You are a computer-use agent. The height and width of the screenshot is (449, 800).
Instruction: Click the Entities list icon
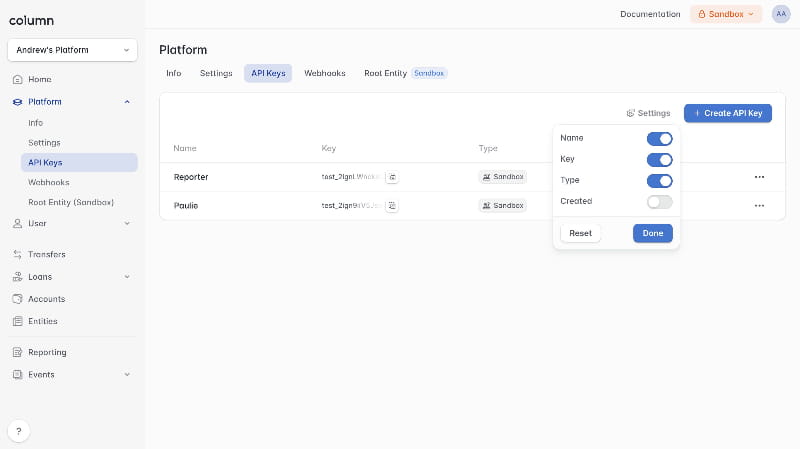click(x=17, y=321)
